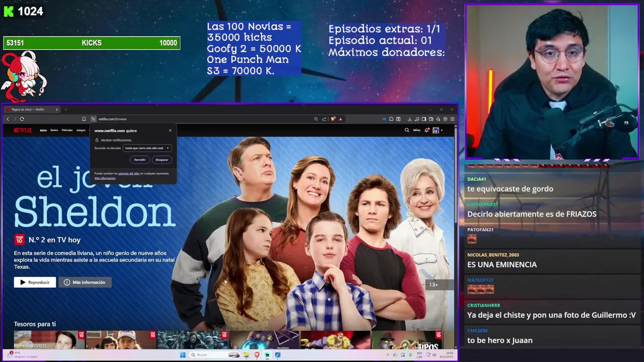Open the Brave Shields icon
Viewport: 644px width, 362px height.
point(333,119)
